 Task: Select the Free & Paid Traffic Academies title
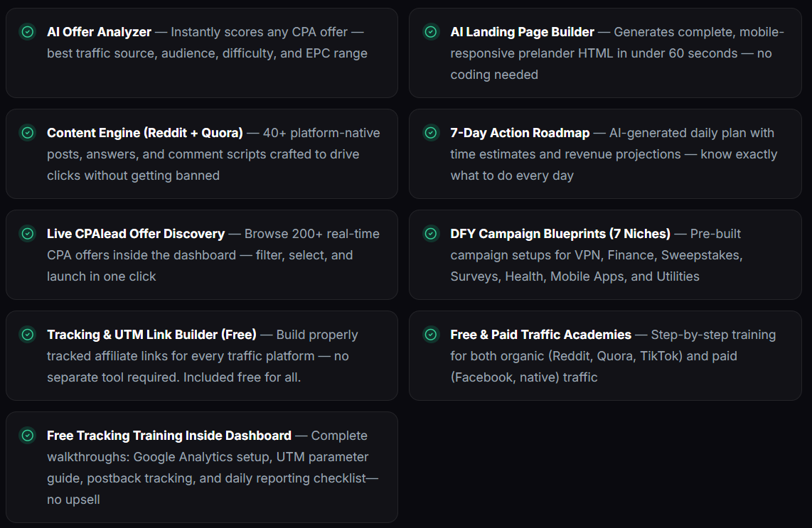click(540, 335)
